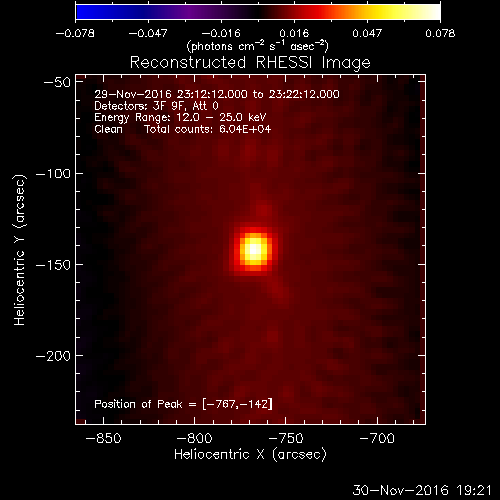Click the '-50' y-axis tick label
The width and height of the screenshot is (500, 500).
[x=57, y=82]
